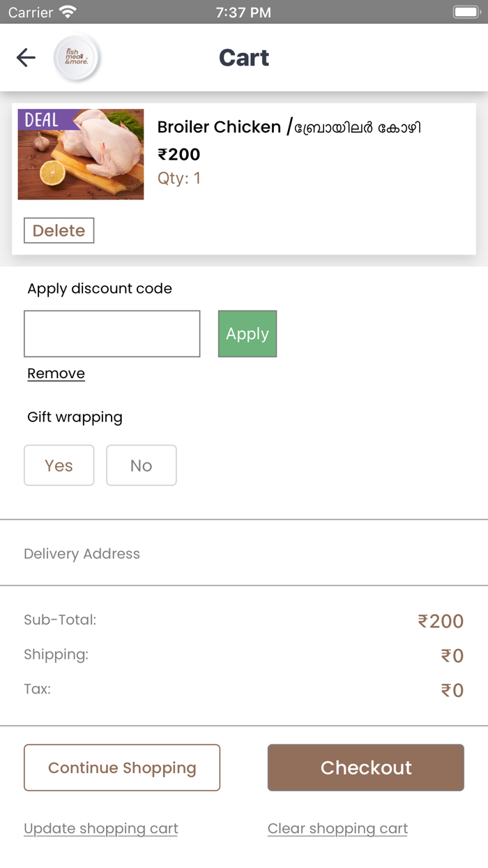Focus the discount code input field
Image resolution: width=488 pixels, height=868 pixels.
pos(112,334)
